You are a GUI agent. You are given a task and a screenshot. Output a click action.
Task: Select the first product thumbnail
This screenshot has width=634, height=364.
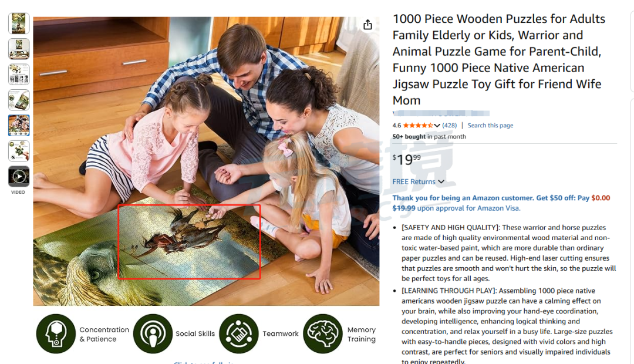coord(19,23)
